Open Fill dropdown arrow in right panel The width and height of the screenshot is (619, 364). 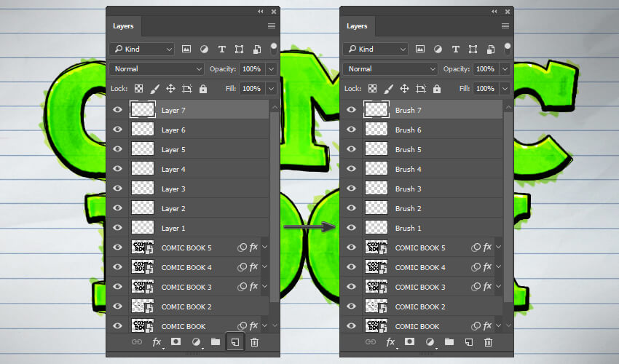[505, 88]
